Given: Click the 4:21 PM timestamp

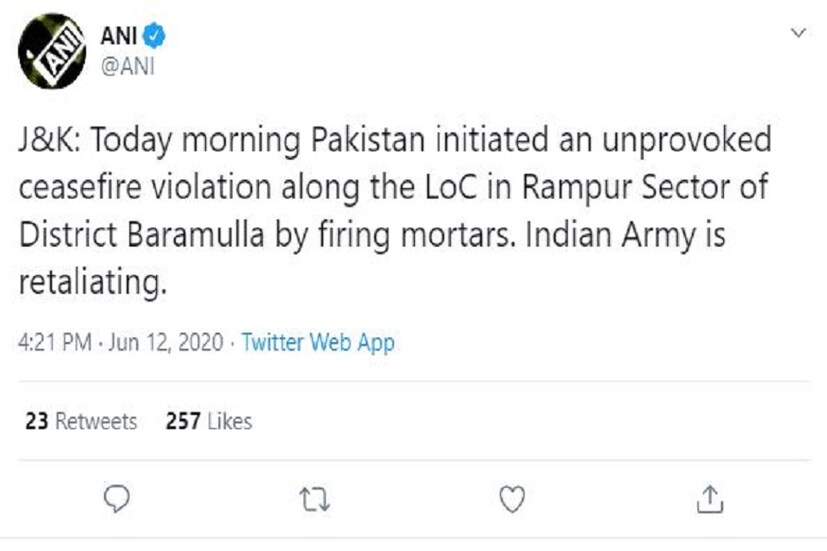Looking at the screenshot, I should click(53, 343).
